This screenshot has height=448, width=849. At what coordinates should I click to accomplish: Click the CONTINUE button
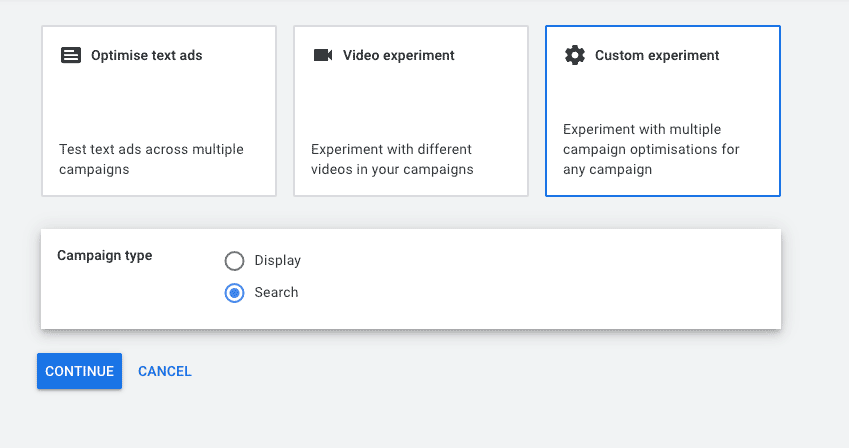pyautogui.click(x=80, y=371)
